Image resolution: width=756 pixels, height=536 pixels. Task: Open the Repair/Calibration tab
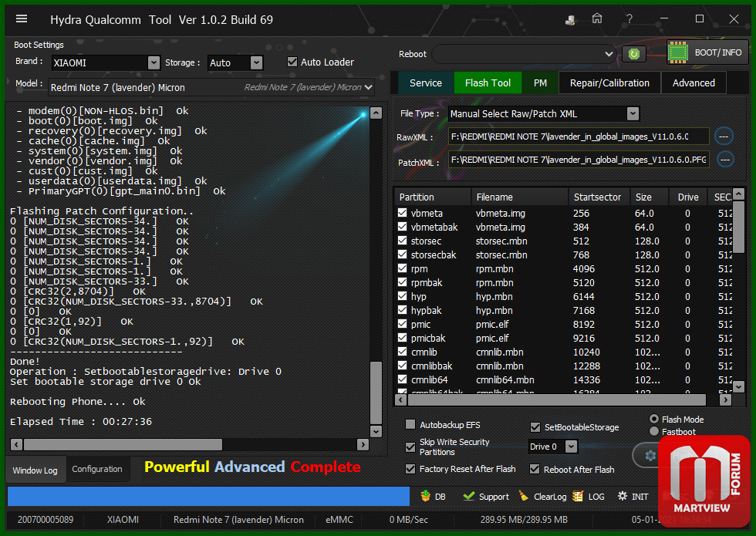[609, 83]
